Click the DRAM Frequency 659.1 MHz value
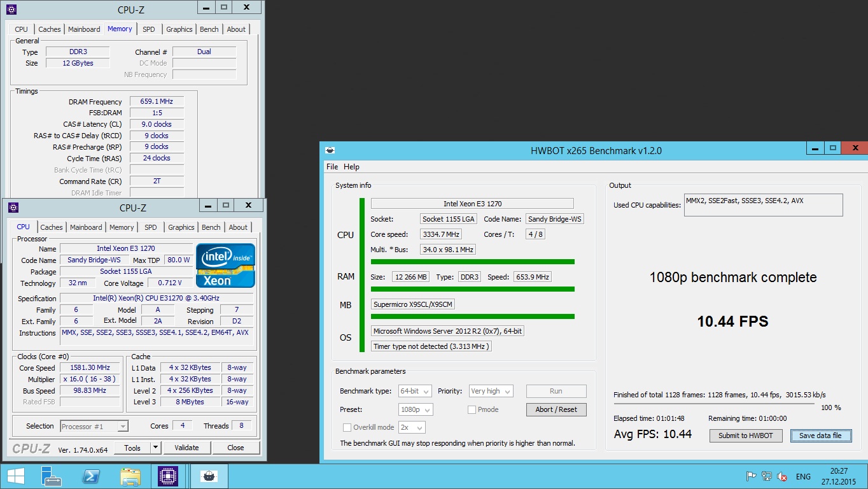This screenshot has width=868, height=489. pyautogui.click(x=157, y=101)
